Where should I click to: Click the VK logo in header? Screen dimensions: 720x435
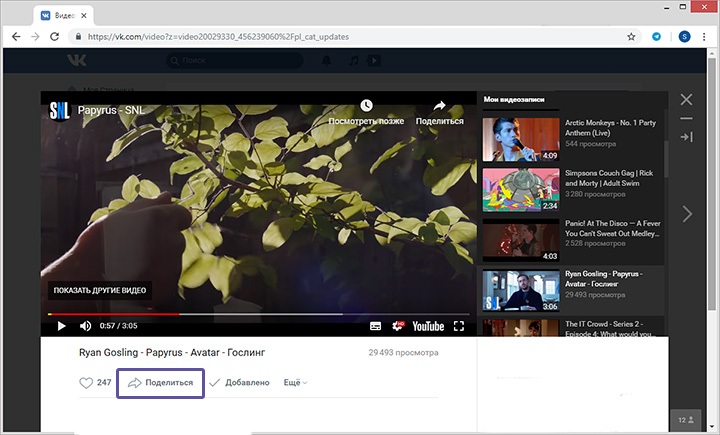[76, 60]
